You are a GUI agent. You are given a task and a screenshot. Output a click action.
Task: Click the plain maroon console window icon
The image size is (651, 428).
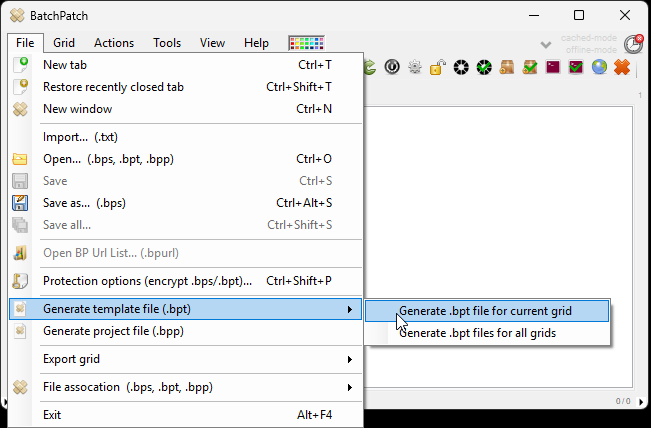coord(553,67)
